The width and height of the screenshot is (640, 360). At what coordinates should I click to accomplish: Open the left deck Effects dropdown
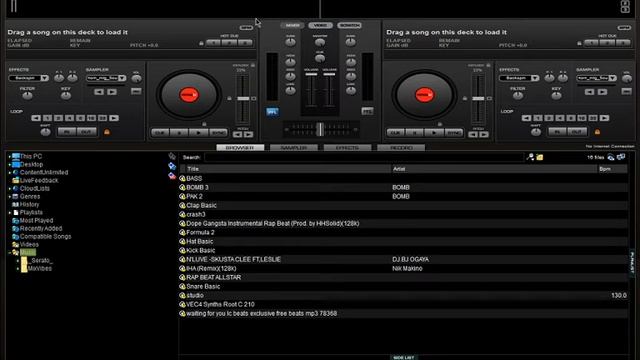29,78
